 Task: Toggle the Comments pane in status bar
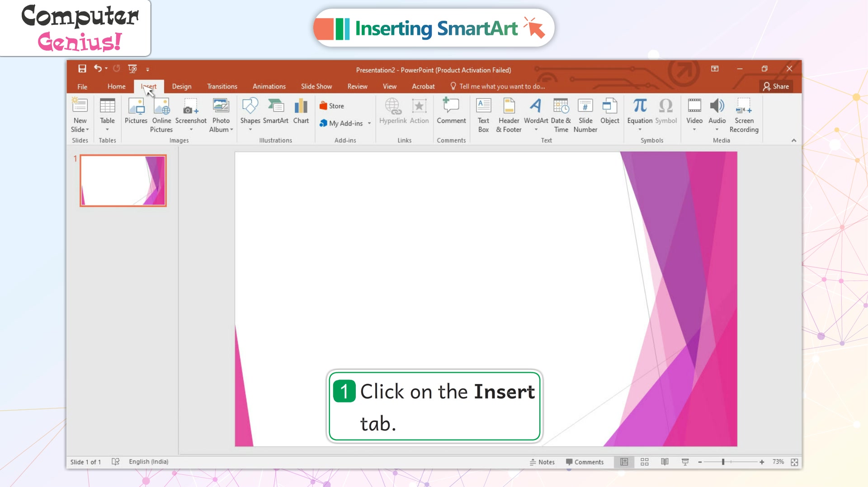[585, 462]
